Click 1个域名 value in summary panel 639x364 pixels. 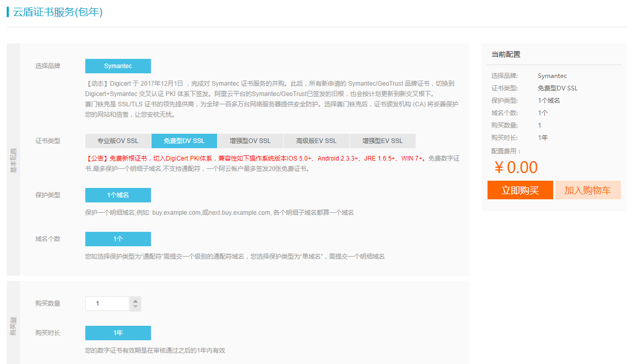point(549,101)
